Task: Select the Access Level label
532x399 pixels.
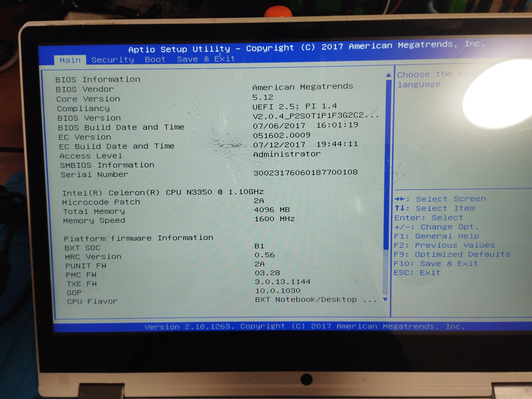Action: pyautogui.click(x=91, y=156)
